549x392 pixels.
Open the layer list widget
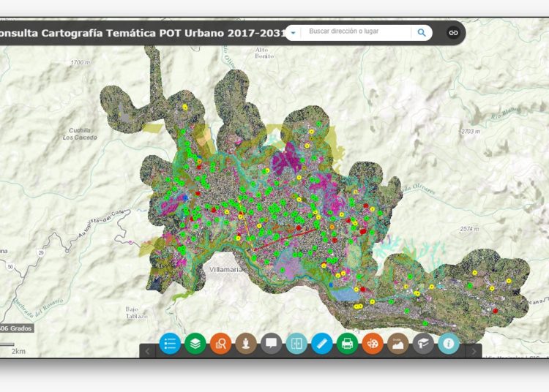[195, 344]
